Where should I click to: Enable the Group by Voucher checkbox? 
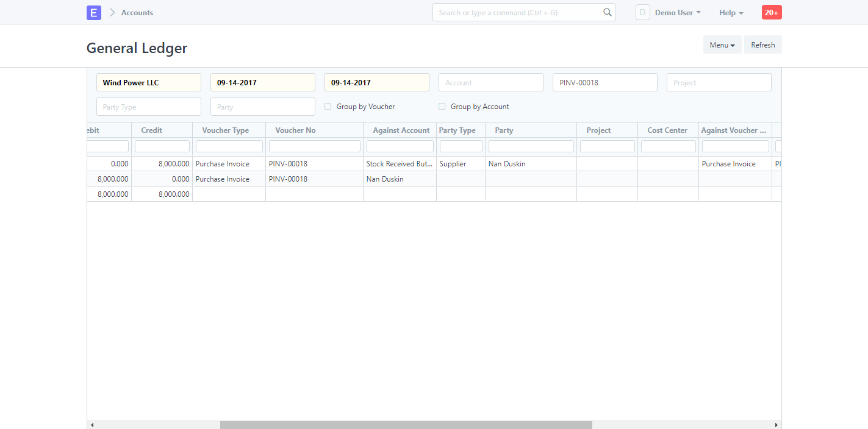pyautogui.click(x=328, y=106)
